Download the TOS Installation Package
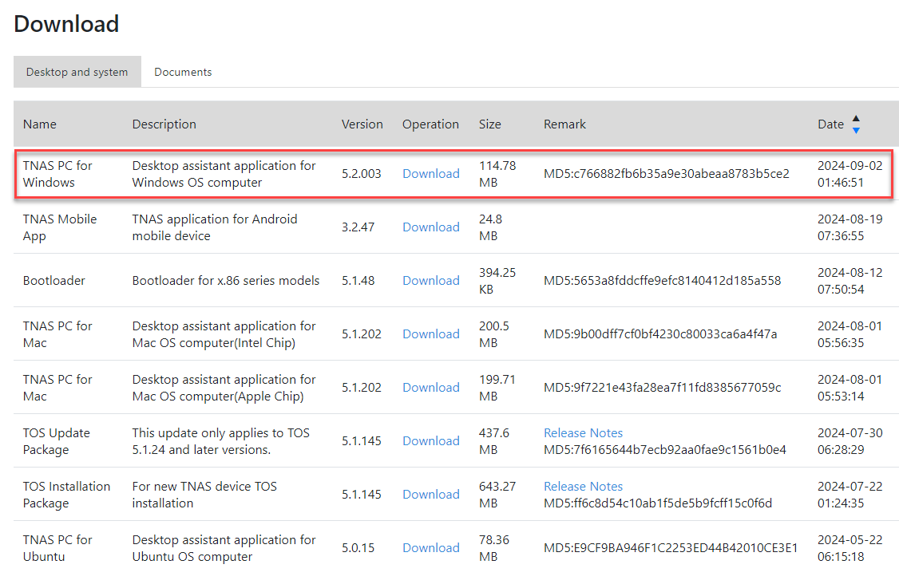The width and height of the screenshot is (899, 588). (x=431, y=494)
